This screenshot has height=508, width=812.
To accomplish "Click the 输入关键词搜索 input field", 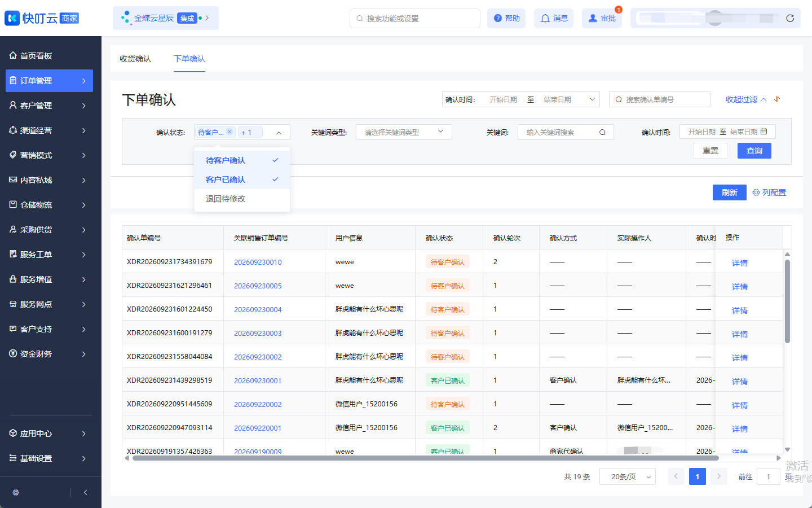I will point(566,132).
